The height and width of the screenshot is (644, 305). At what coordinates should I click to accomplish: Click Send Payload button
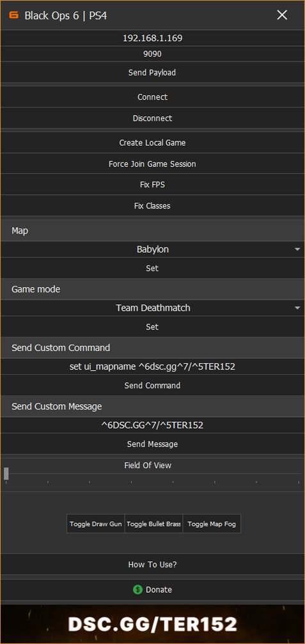pyautogui.click(x=152, y=73)
